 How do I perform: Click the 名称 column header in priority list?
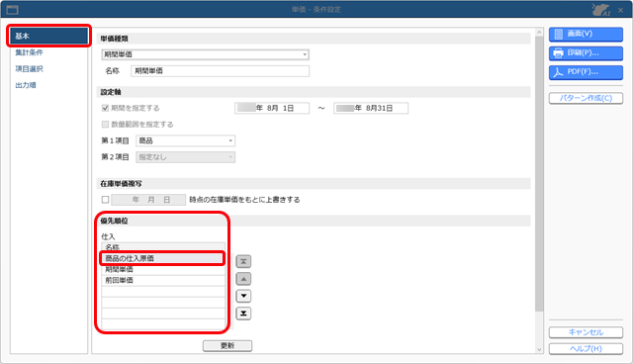[162, 247]
